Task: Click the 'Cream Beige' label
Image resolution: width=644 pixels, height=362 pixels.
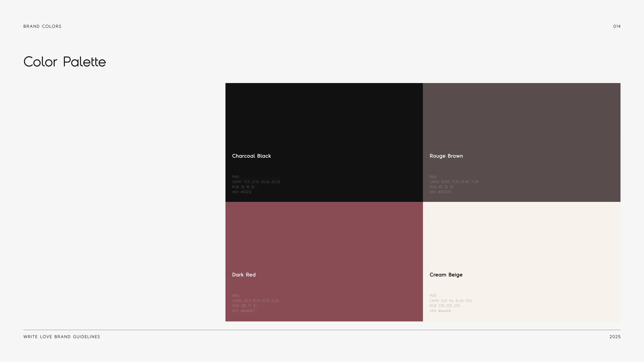Action: 446,275
